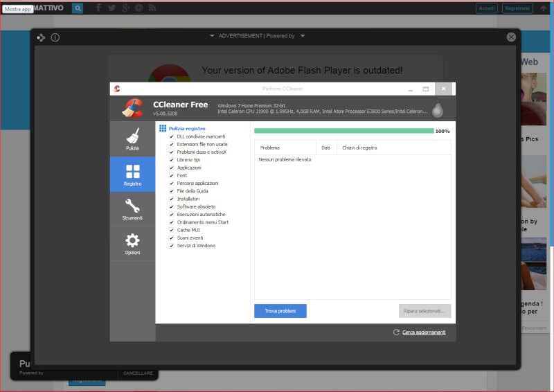Close the advertisement overlay
This screenshot has width=554, height=392.
tap(511, 37)
